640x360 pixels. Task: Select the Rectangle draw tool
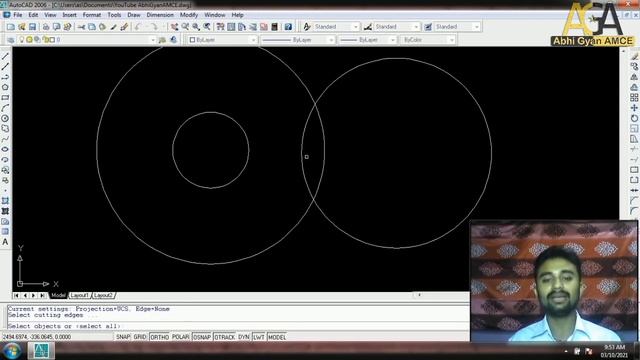pyautogui.click(x=5, y=98)
